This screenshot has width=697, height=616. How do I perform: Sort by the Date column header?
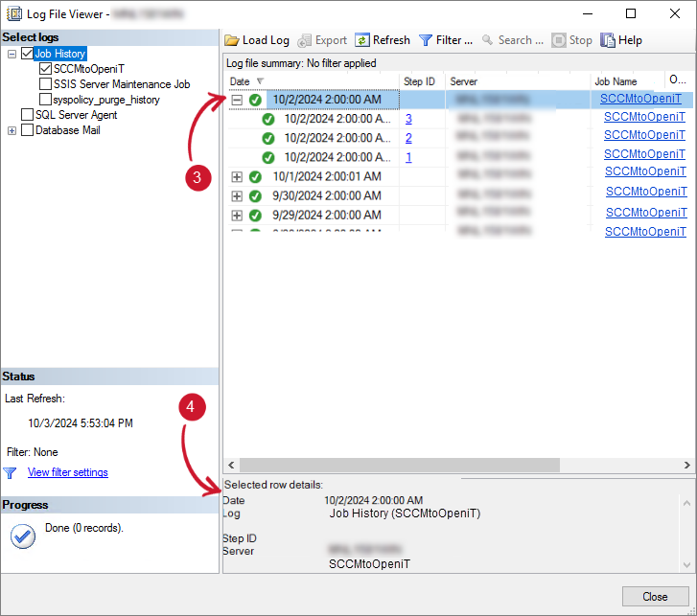click(x=240, y=81)
